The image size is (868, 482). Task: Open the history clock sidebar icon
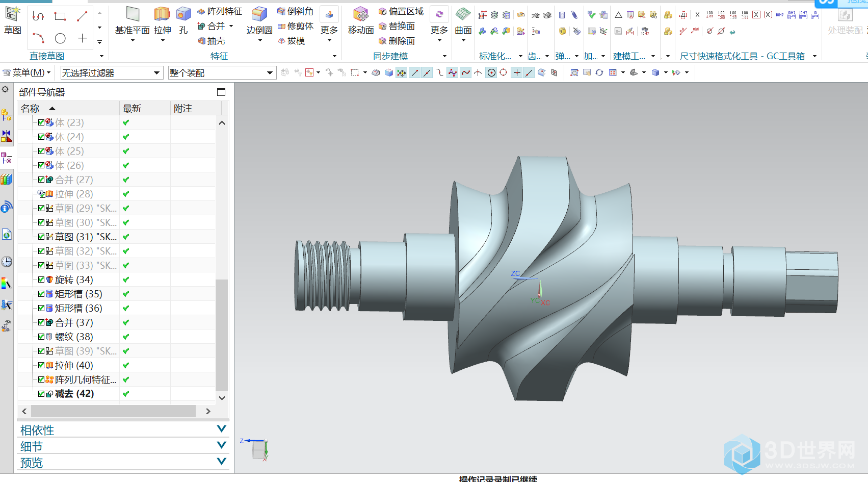[x=7, y=262]
